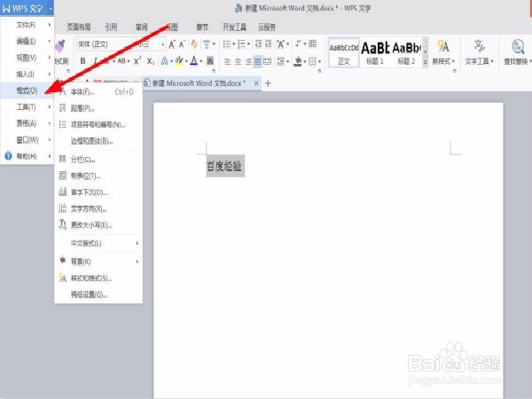Open the borders dropdown arrow

319,61
